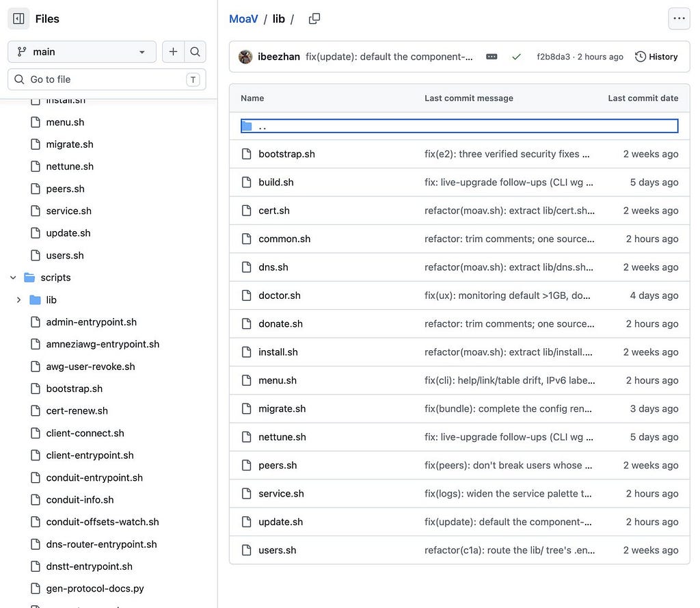Collapse the file tree side panel
700x608 pixels.
tap(18, 18)
